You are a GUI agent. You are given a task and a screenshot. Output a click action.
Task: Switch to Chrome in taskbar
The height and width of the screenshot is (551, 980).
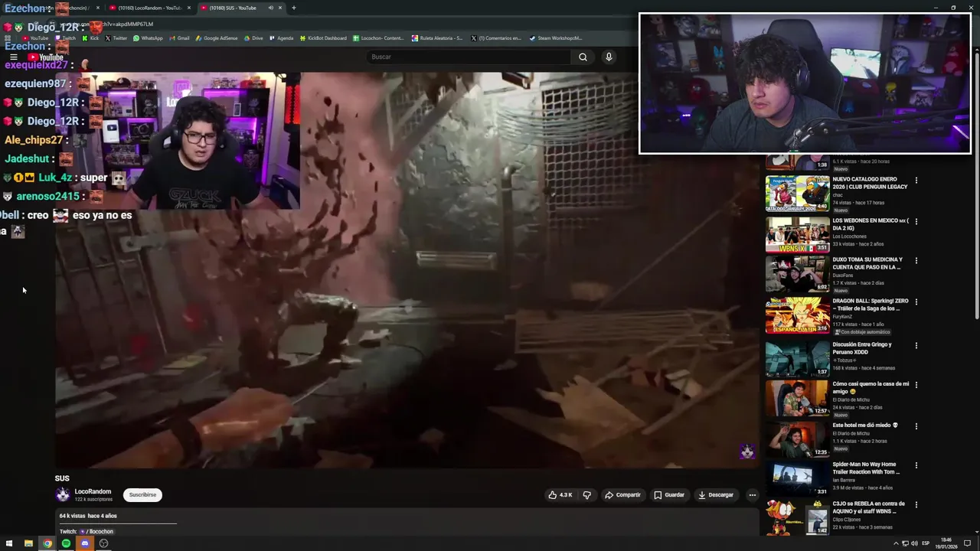coord(47,543)
